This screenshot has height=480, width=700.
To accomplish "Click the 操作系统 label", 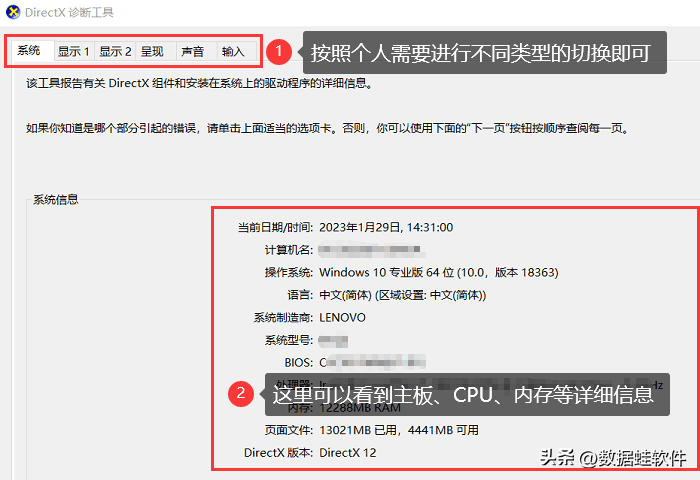I will pyautogui.click(x=289, y=272).
